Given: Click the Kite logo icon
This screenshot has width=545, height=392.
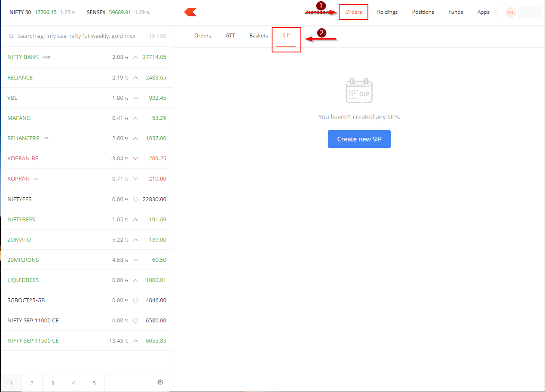Looking at the screenshot, I should [190, 12].
